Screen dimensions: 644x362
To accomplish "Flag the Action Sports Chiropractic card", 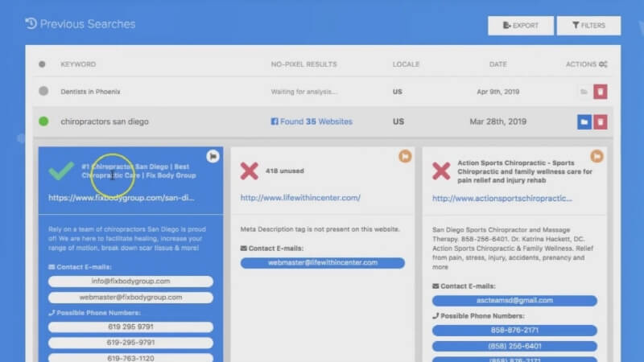I will coord(597,156).
